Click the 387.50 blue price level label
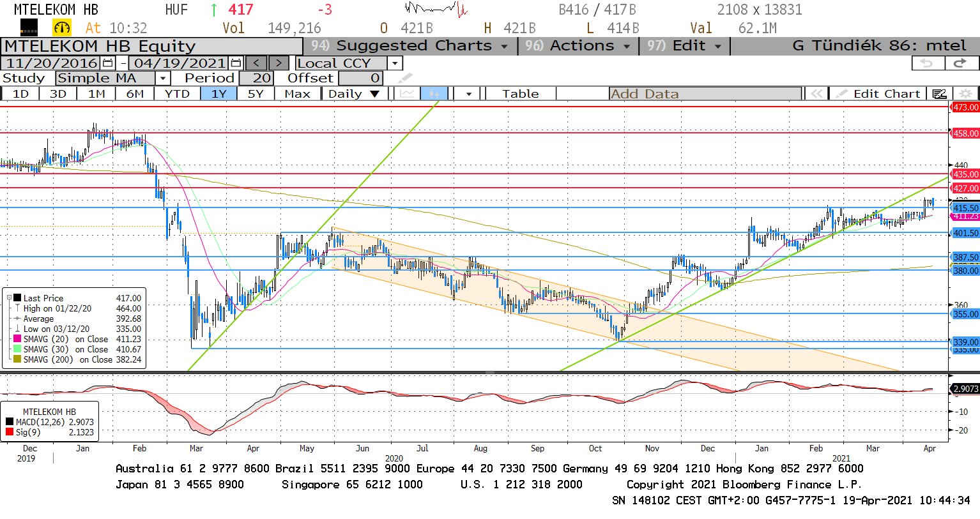 [x=965, y=257]
